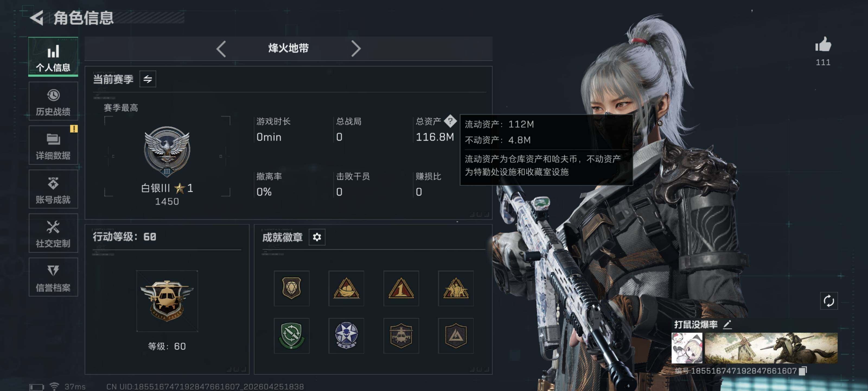Open 社交定制 with the tools icon

[x=53, y=234]
